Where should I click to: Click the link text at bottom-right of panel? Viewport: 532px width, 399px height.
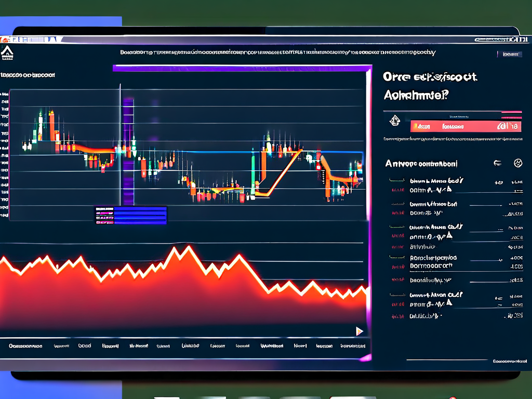pos(508,361)
